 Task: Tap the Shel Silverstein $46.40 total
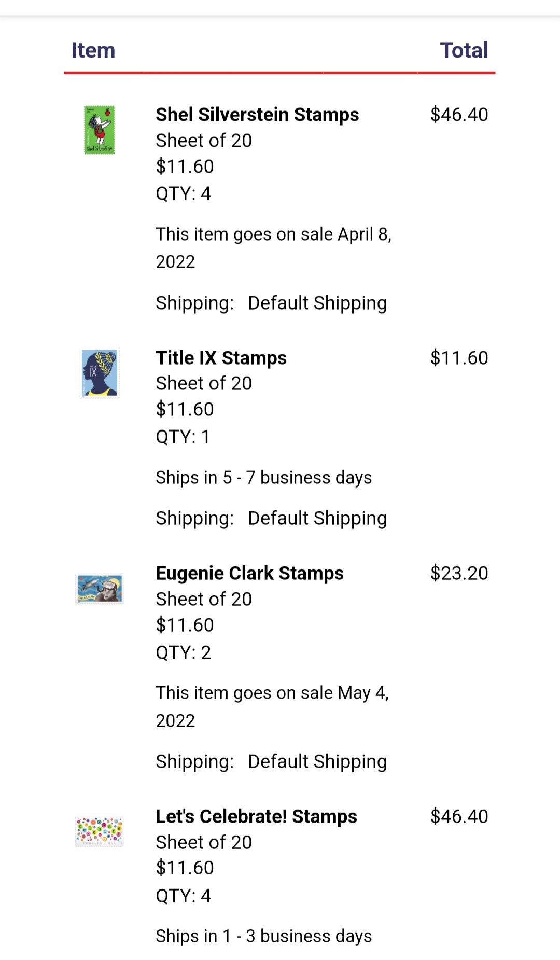pyautogui.click(x=459, y=115)
